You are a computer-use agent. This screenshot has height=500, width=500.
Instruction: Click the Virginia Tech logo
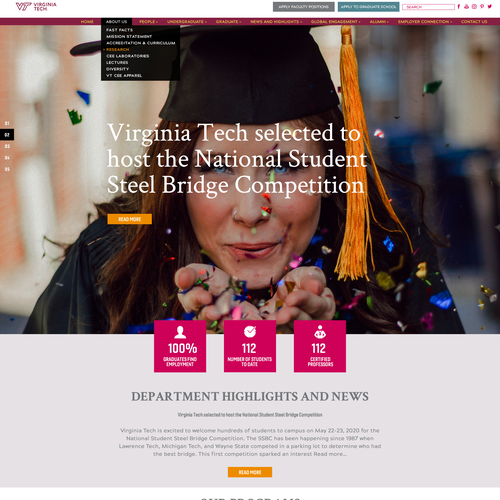[36, 6]
